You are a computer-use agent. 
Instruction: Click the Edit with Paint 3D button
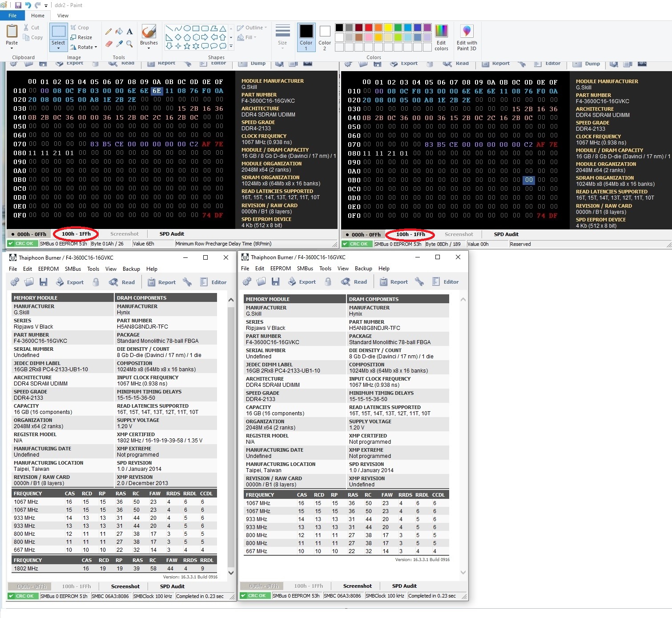coord(467,37)
